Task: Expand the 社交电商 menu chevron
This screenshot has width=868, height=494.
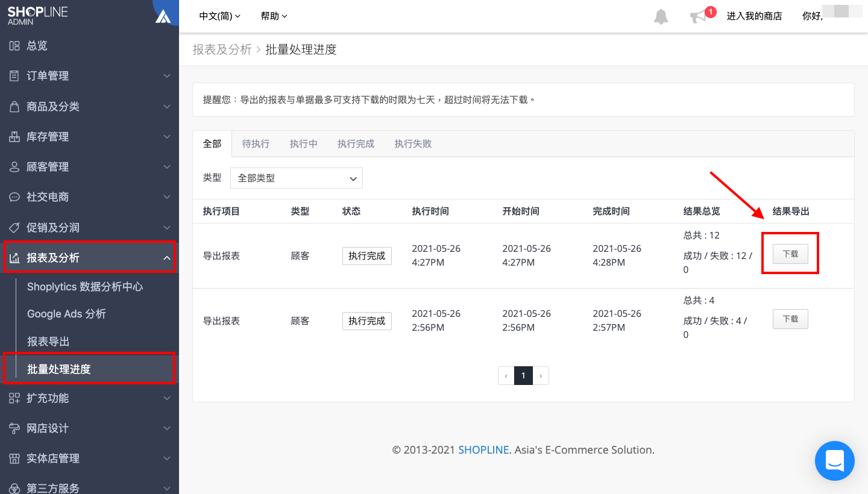Action: (x=167, y=197)
